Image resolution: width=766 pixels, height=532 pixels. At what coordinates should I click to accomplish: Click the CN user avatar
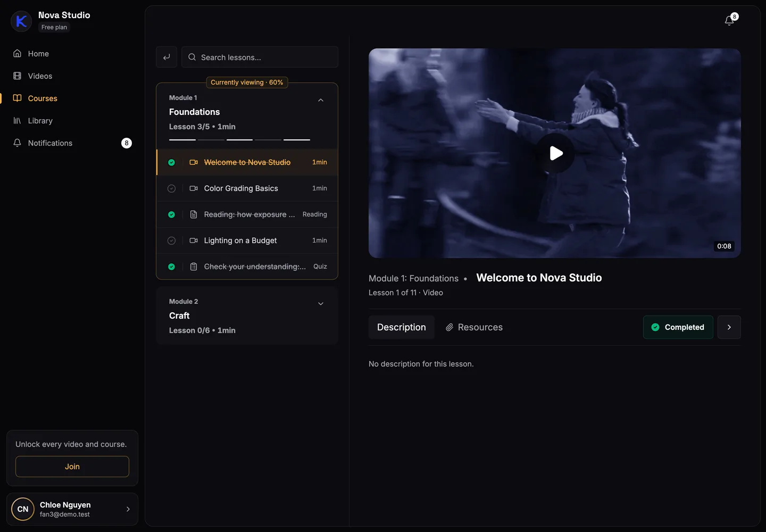pyautogui.click(x=23, y=509)
